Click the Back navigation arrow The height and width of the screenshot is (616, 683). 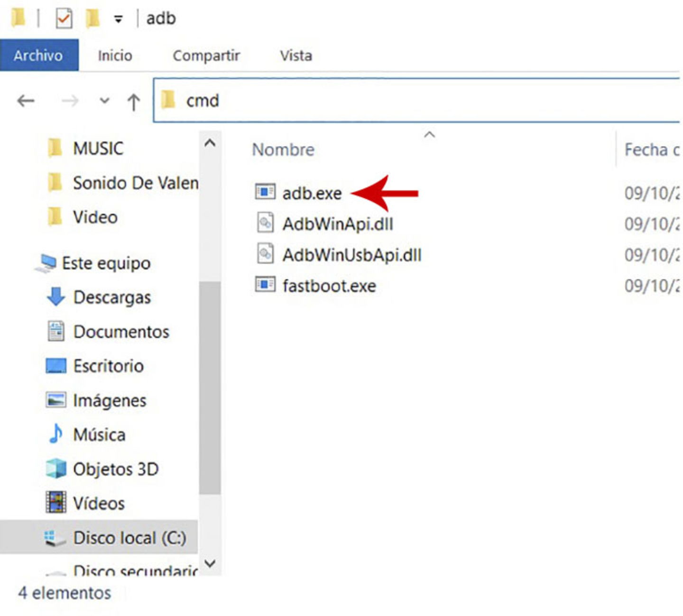point(26,101)
